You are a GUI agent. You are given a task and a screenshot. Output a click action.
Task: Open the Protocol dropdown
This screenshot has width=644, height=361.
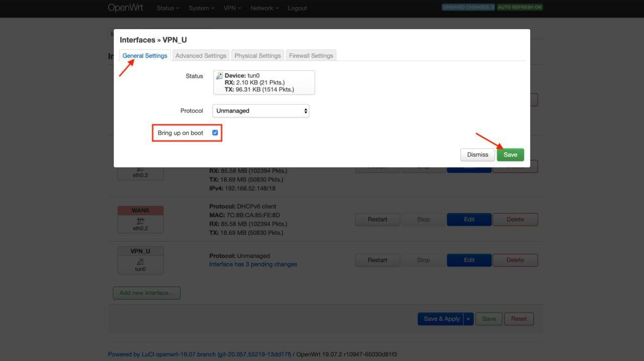click(x=261, y=111)
